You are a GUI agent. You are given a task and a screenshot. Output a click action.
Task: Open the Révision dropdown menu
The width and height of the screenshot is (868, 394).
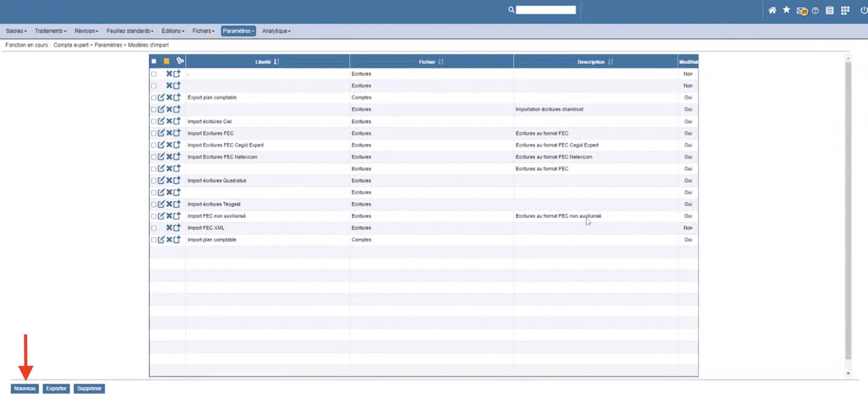click(86, 31)
